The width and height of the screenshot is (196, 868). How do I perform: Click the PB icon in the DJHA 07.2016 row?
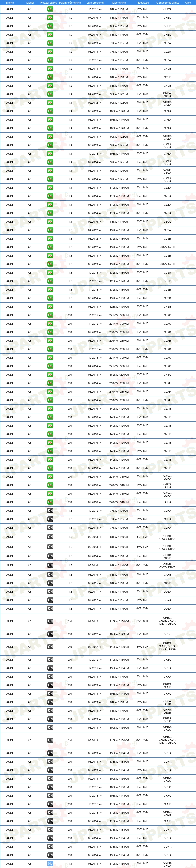[x=50, y=502]
